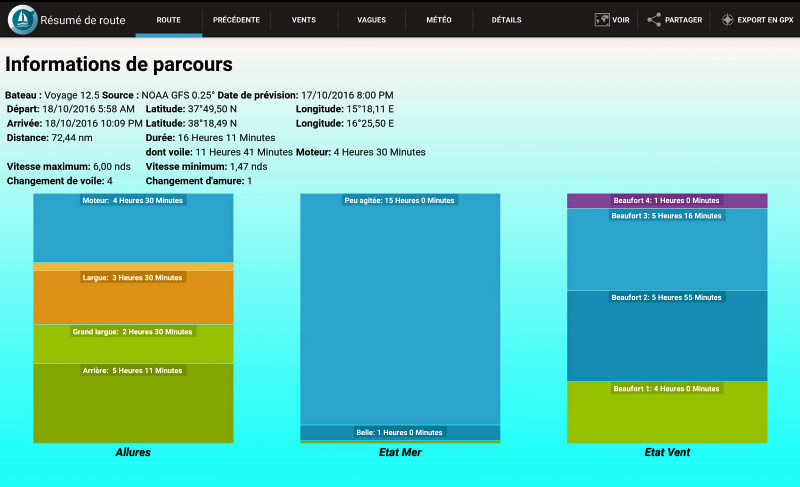Select the Peu agitée 15 Heures segment
800x487 pixels.
(400, 309)
